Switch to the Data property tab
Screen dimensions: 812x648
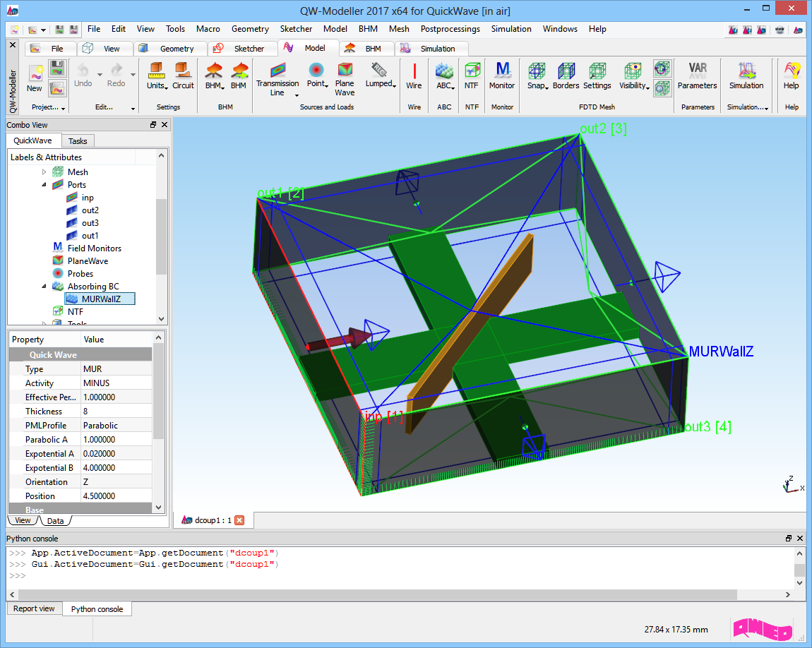point(55,521)
